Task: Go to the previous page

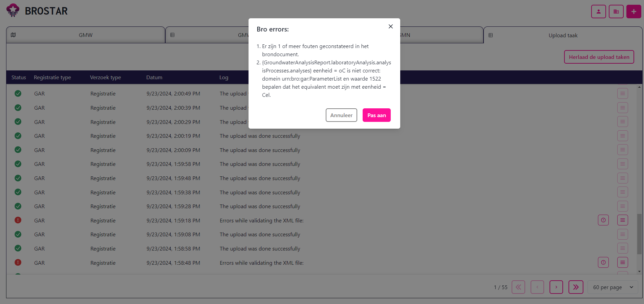Action: 537,287
